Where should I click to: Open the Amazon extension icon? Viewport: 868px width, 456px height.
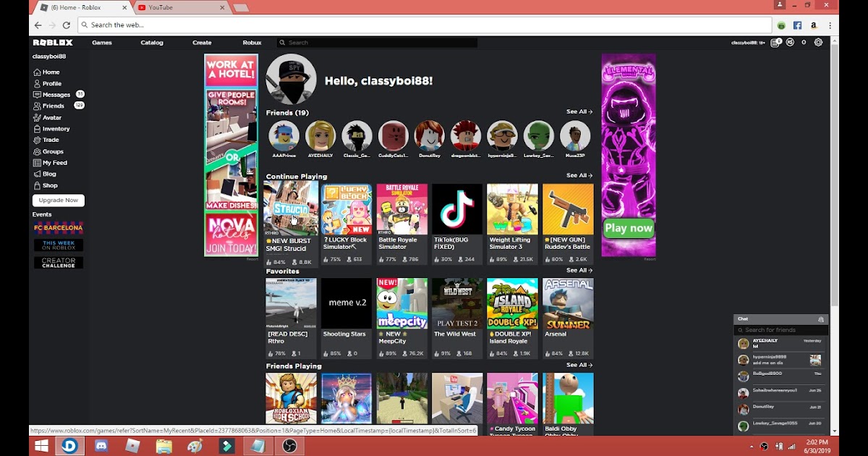click(813, 25)
